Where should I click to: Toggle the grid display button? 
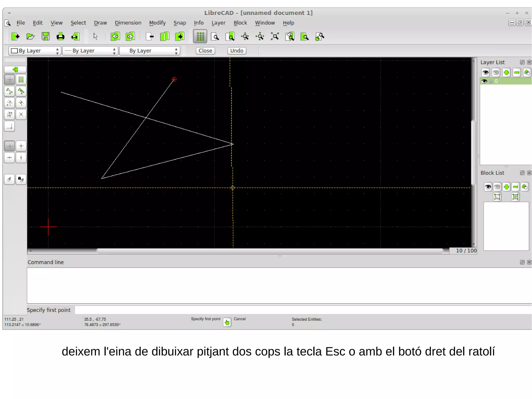tap(200, 37)
